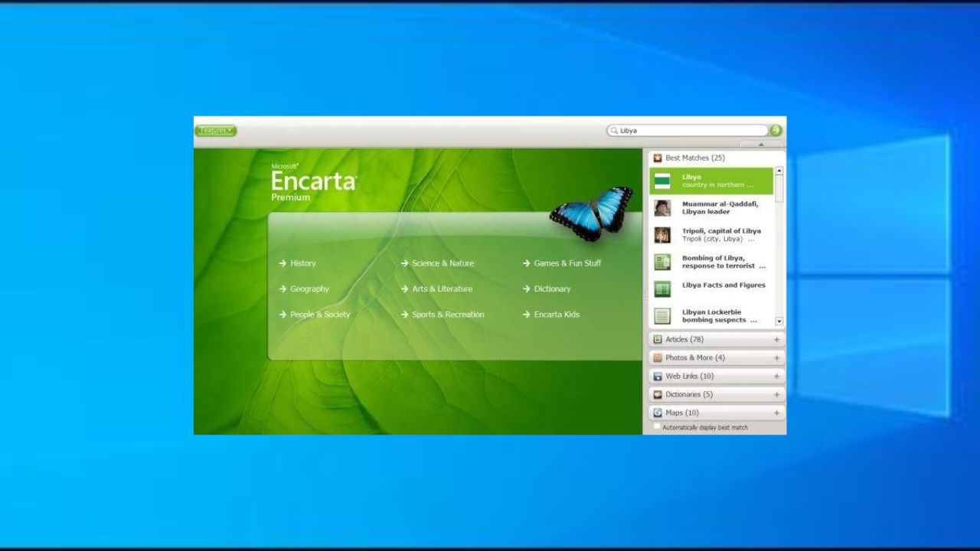Open the Encarta Kids link
980x551 pixels.
coord(551,315)
